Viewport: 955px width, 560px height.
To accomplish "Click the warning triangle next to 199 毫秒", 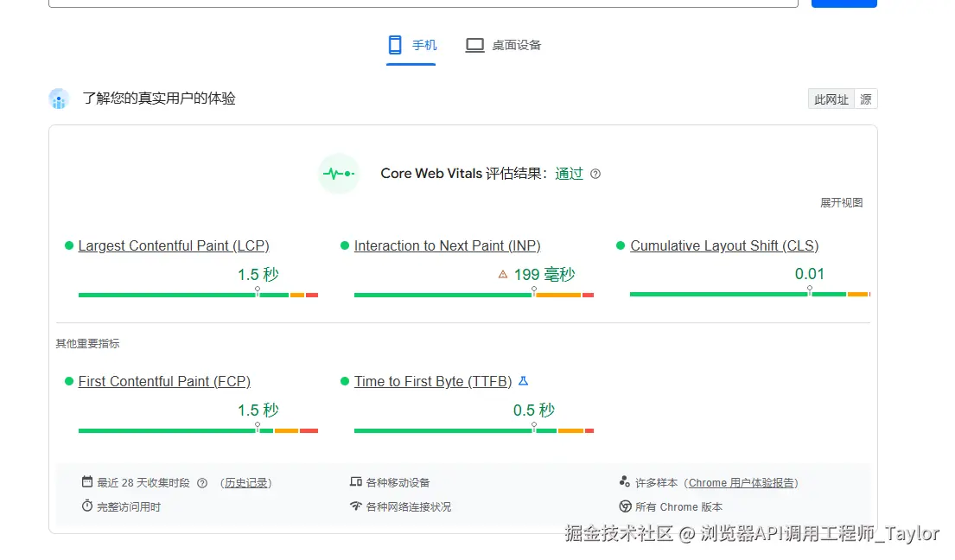I will click(503, 275).
